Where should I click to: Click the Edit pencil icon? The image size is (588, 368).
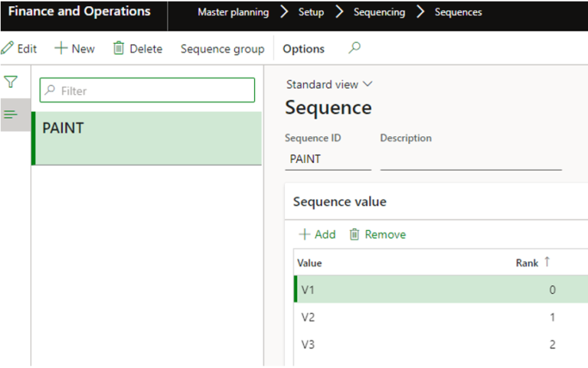tap(8, 48)
